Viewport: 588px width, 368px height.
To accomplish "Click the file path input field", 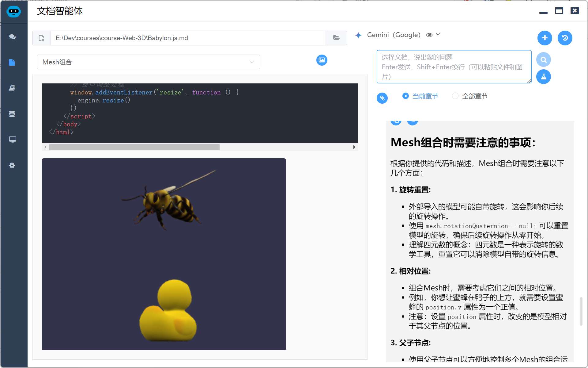I will tap(188, 38).
